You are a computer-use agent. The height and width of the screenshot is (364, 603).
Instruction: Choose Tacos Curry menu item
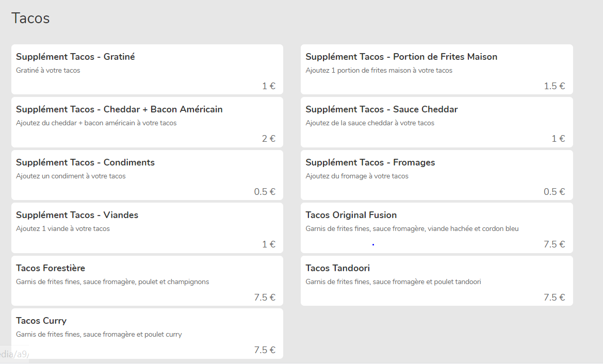[x=147, y=334]
